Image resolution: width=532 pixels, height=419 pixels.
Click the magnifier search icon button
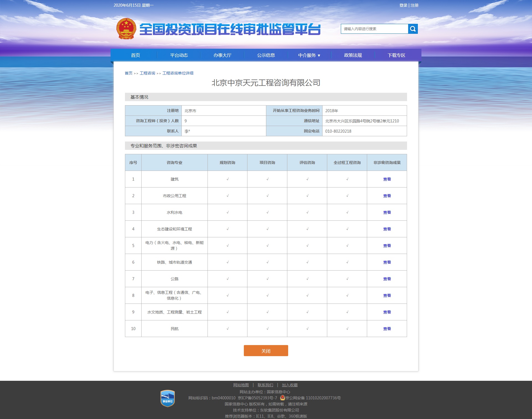point(413,29)
